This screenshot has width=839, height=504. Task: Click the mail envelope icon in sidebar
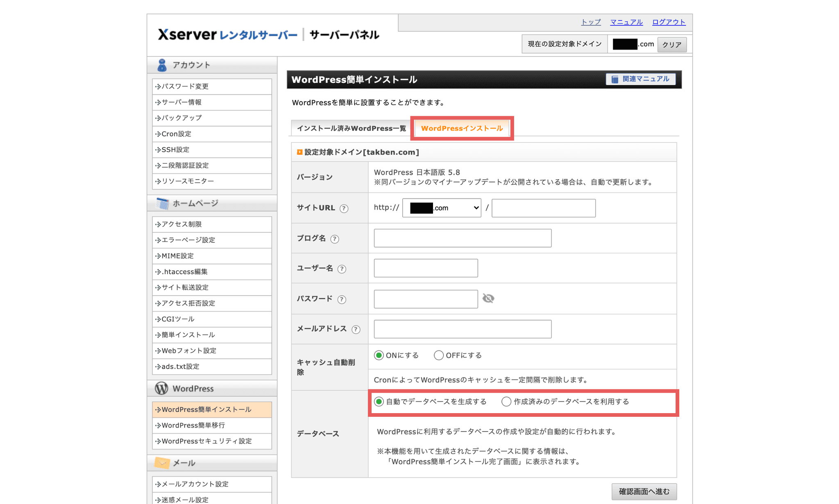coord(162,463)
